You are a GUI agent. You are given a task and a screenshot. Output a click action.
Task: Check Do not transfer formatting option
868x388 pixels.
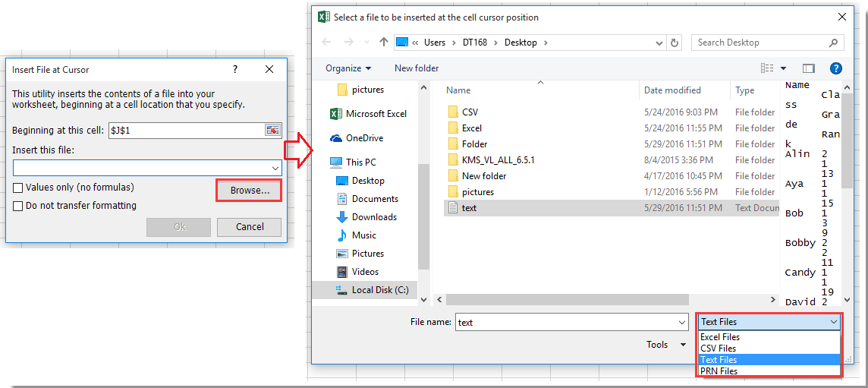point(17,206)
